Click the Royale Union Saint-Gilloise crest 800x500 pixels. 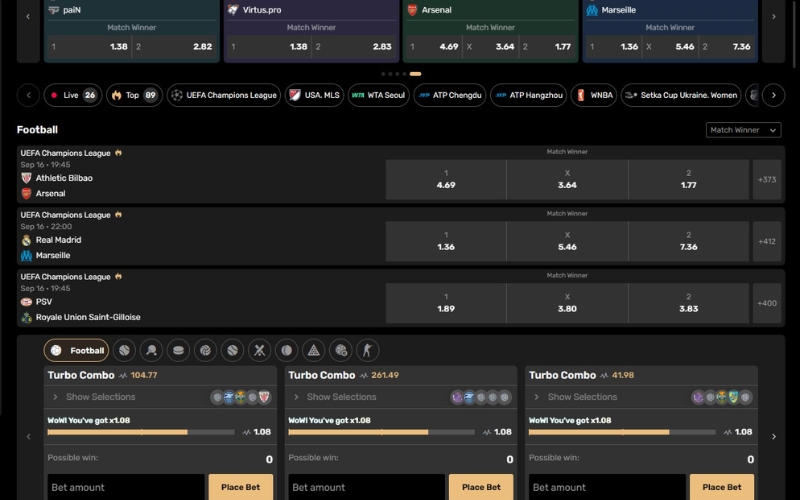coord(27,317)
